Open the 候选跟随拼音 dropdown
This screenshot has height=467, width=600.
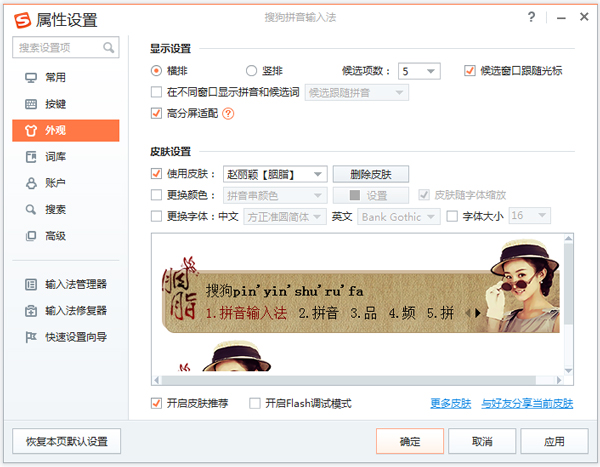click(x=357, y=93)
